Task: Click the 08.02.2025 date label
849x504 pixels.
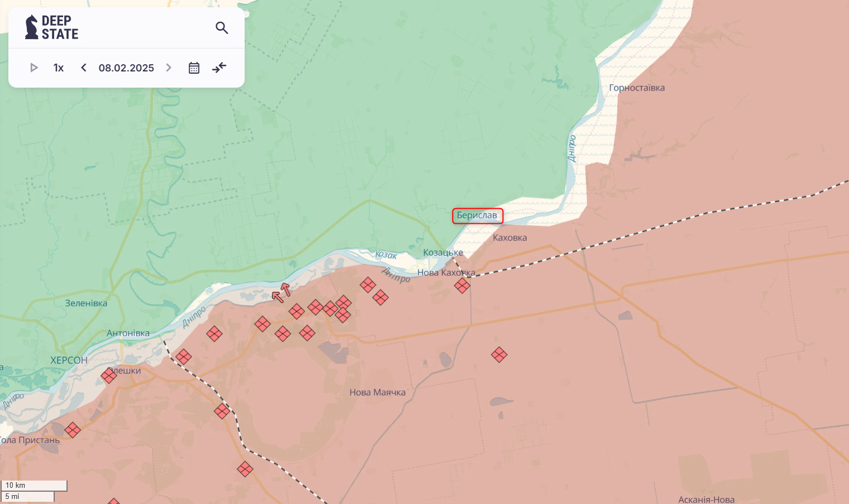Action: (x=126, y=68)
